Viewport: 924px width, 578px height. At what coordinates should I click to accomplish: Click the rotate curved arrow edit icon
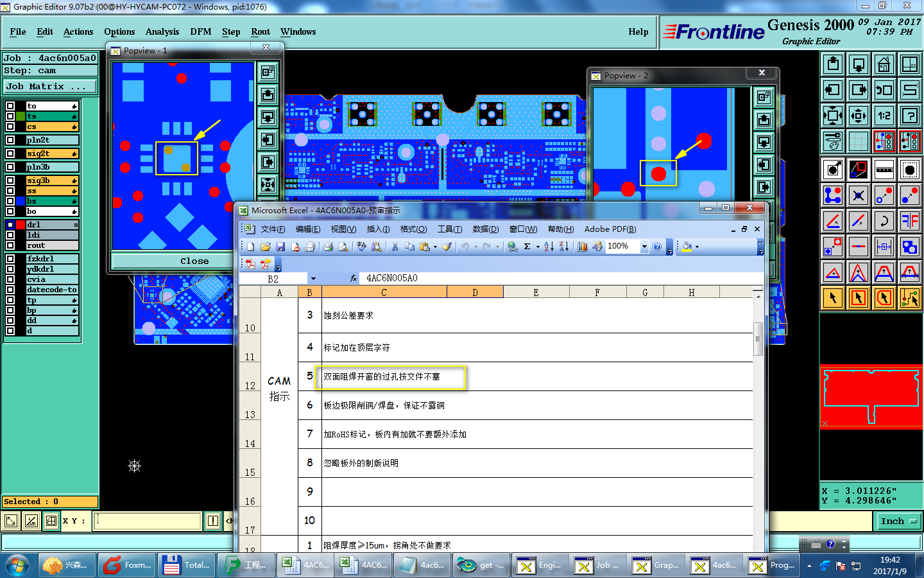884,221
